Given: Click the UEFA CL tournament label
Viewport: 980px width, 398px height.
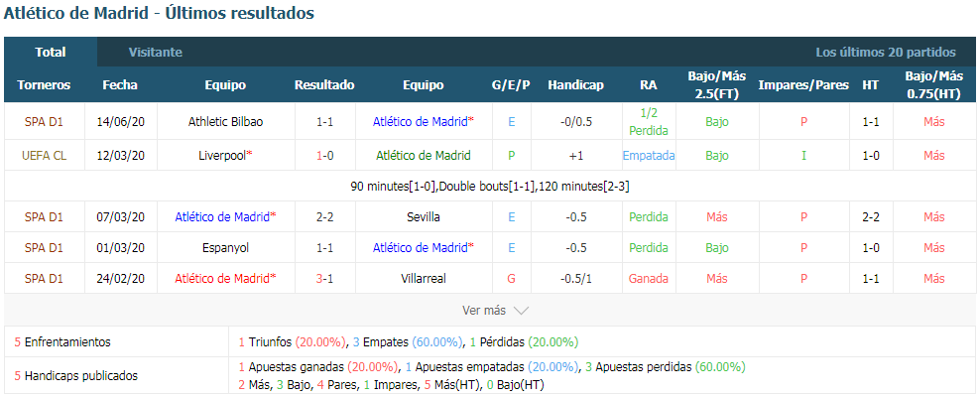Looking at the screenshot, I should pyautogui.click(x=44, y=155).
